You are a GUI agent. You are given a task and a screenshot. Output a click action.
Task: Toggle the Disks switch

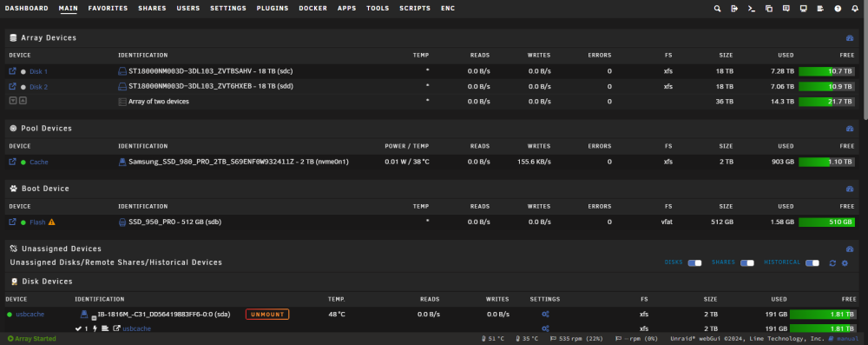pyautogui.click(x=694, y=263)
